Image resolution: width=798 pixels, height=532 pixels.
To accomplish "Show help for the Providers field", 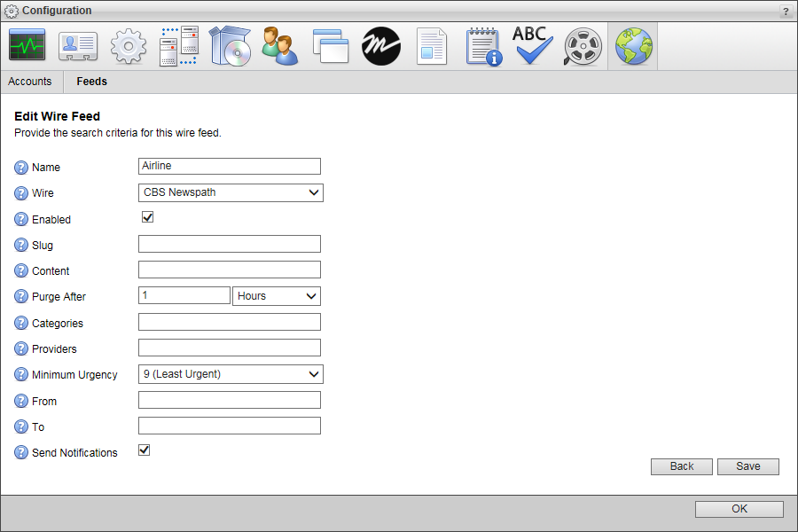I will click(x=21, y=348).
